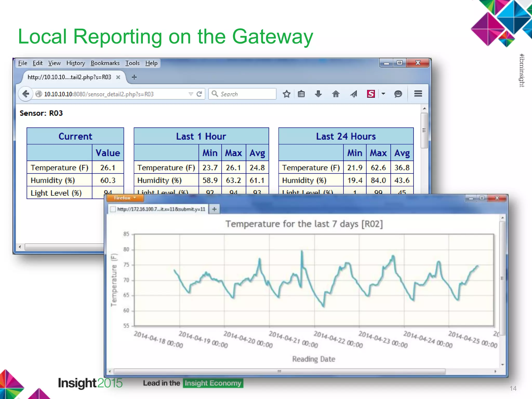
Task: Click the 2014-04-21 00:00 axis label
Action: 293,339
